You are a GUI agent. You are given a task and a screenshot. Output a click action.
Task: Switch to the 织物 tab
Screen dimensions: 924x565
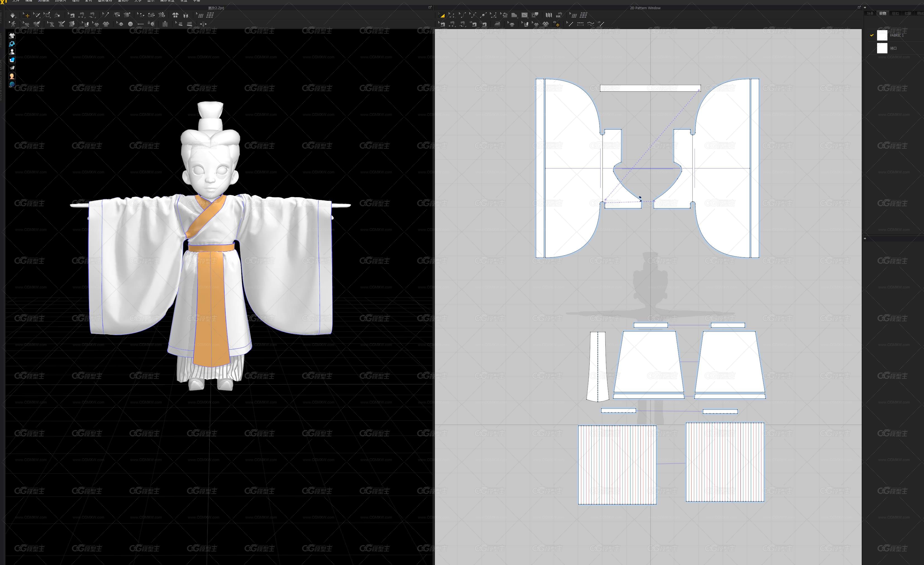point(883,13)
